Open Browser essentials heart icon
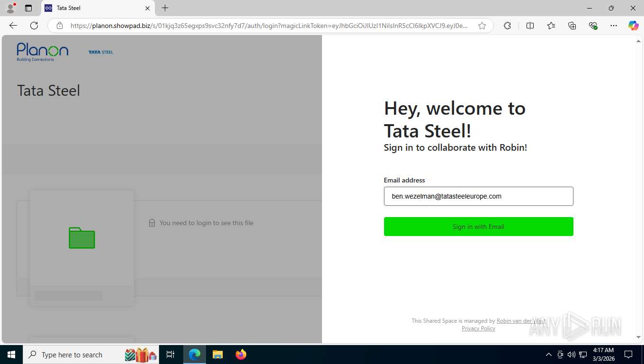The width and height of the screenshot is (644, 364). coord(593,26)
